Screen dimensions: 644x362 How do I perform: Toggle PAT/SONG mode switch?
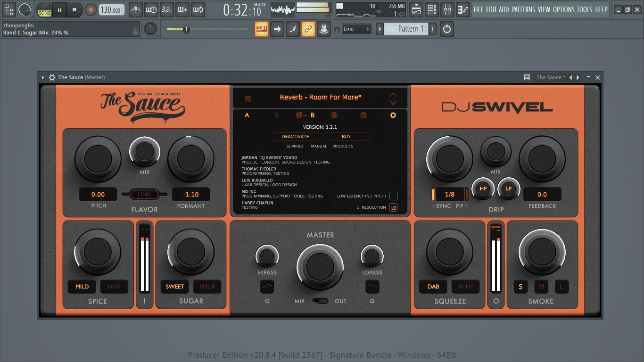(x=45, y=9)
